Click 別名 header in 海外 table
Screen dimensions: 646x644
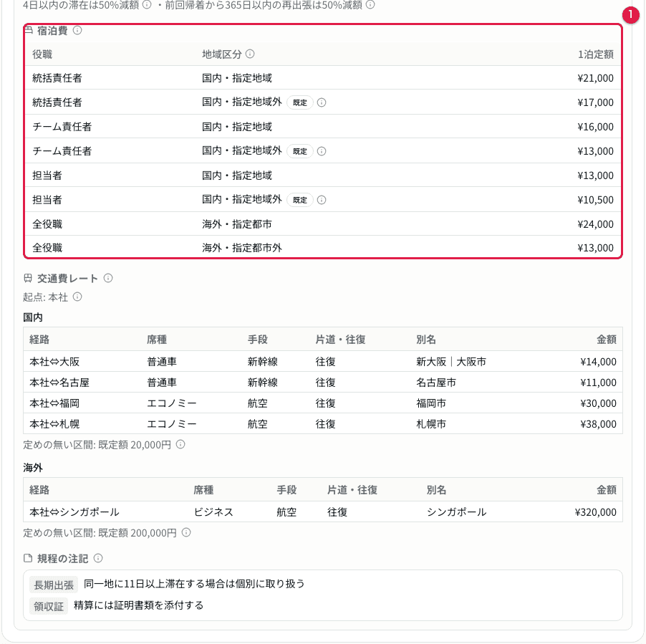point(436,490)
